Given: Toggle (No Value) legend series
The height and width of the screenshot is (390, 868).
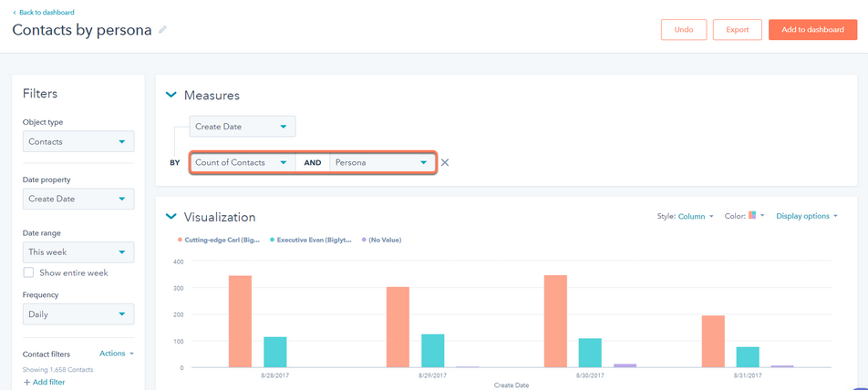Looking at the screenshot, I should 381,240.
